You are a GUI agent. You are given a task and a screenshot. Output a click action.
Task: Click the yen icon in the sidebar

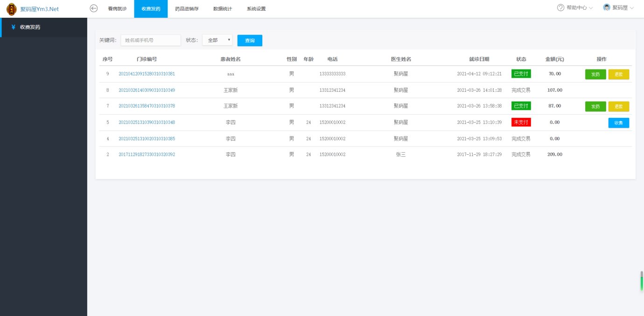(x=14, y=27)
